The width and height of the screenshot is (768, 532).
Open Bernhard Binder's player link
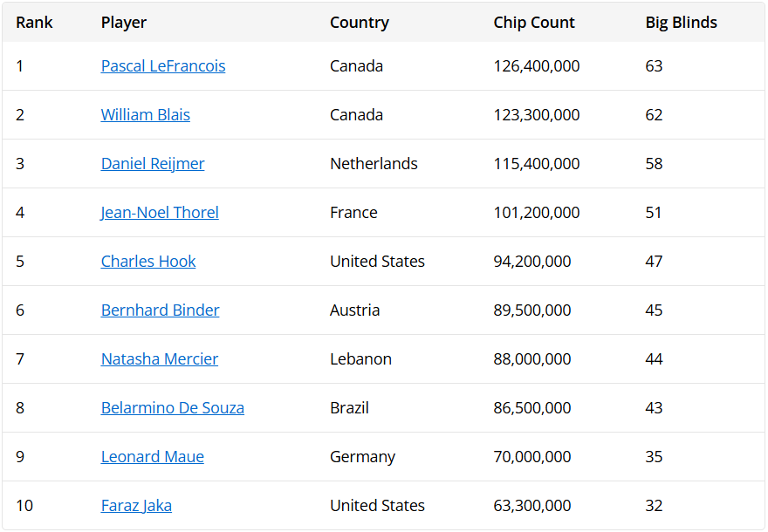(x=160, y=310)
